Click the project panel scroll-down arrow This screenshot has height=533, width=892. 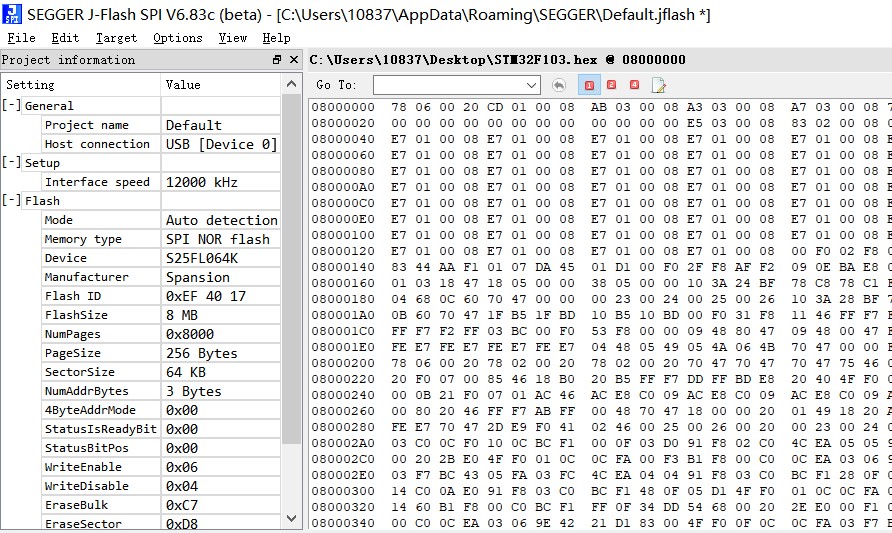coord(291,518)
